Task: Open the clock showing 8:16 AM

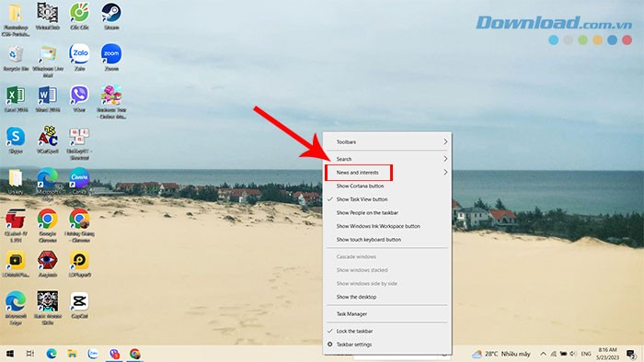Action: [x=608, y=354]
